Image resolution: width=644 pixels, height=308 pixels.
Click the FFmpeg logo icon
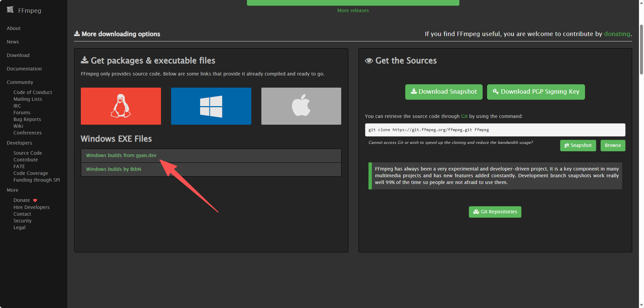click(x=10, y=10)
